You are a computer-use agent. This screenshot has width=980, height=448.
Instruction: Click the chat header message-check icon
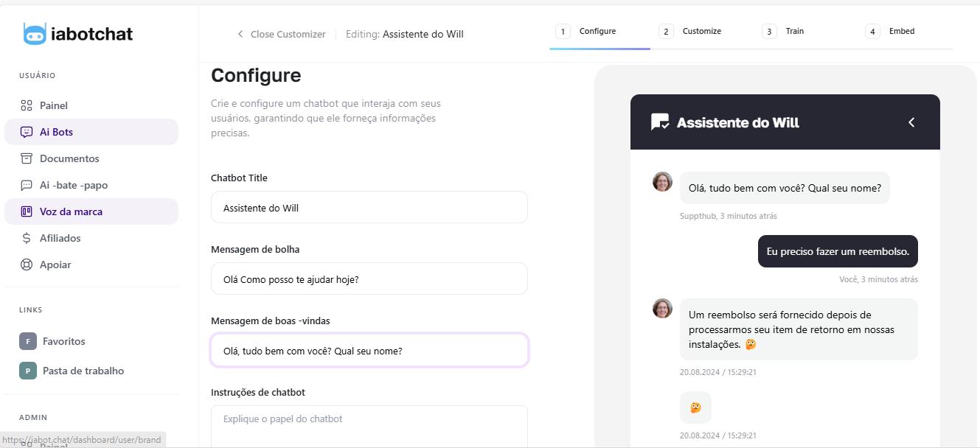coord(660,122)
